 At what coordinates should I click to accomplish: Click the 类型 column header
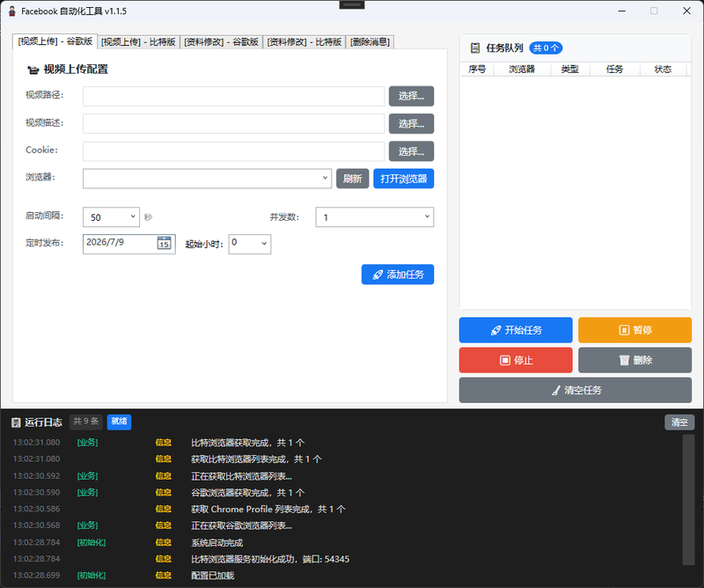tap(569, 70)
